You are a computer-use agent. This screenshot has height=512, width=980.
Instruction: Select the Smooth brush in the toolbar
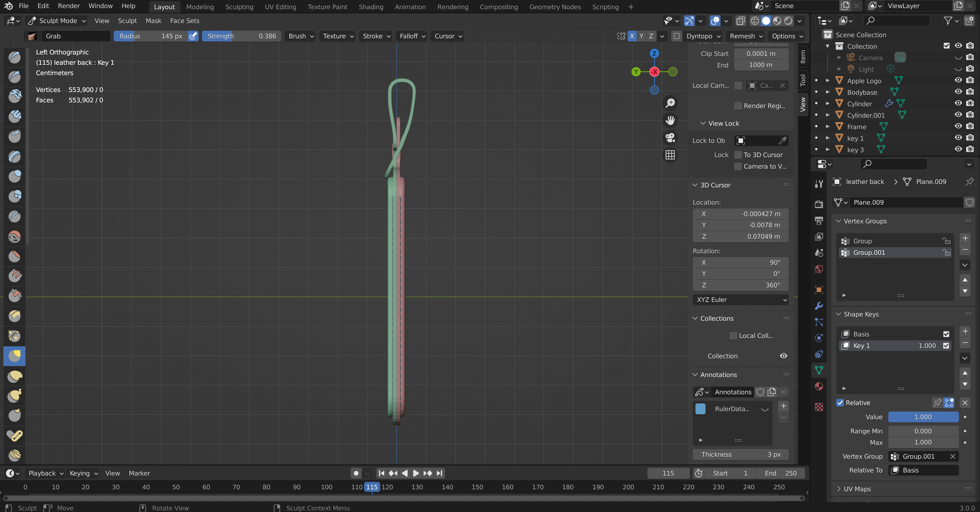coord(15,236)
